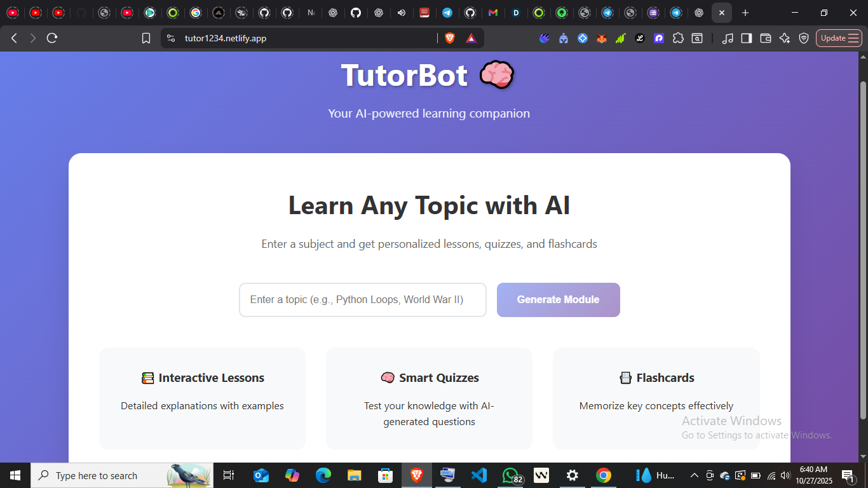Screen dimensions: 868x488
Task: Open the notification center icon
Action: [848, 475]
